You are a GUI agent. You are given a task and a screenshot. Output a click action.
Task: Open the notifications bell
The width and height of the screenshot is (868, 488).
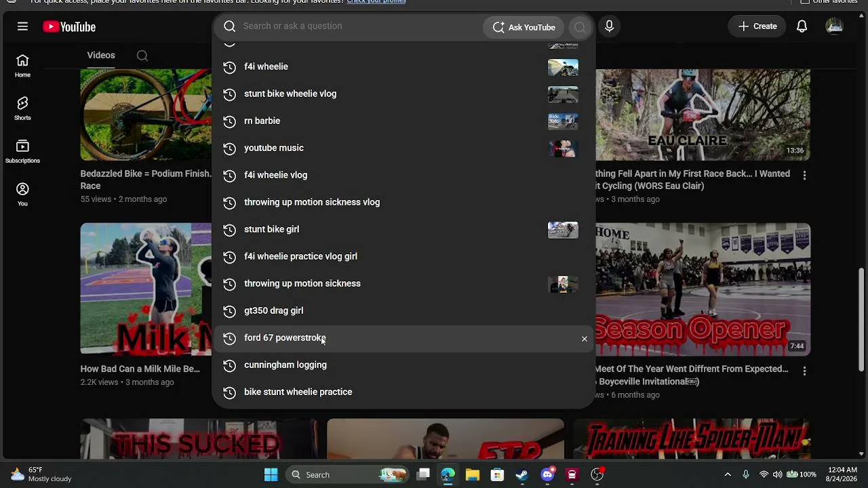pos(802,26)
